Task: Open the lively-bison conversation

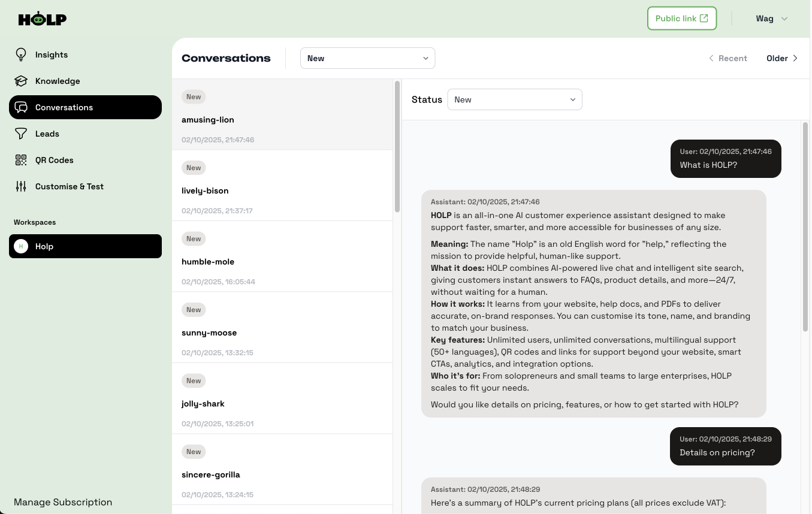Action: pos(282,185)
